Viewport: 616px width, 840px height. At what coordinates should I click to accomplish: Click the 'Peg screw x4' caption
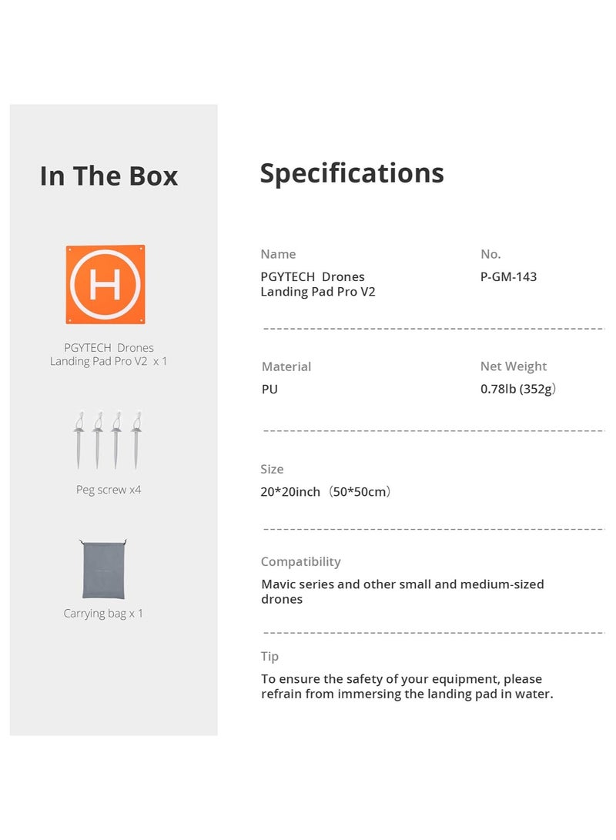click(x=109, y=490)
